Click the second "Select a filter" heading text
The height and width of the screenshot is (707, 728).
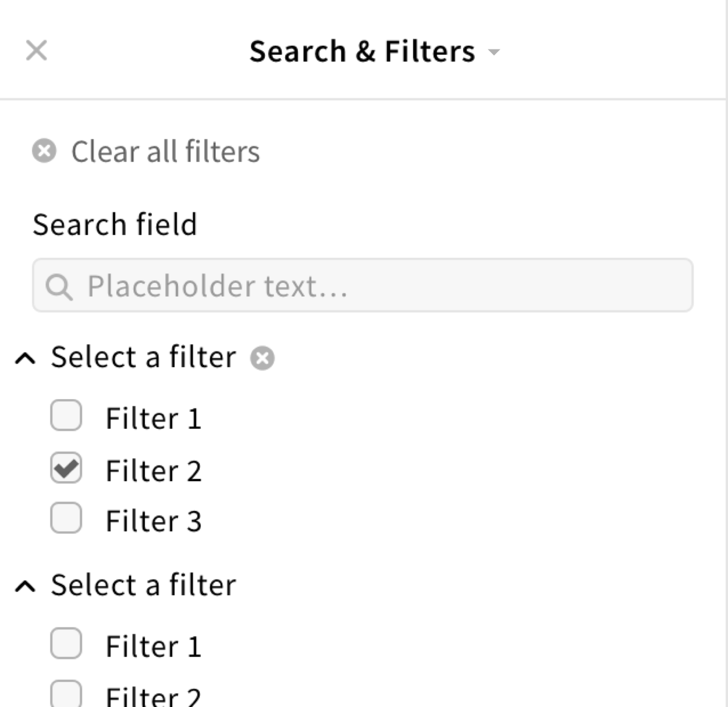143,585
